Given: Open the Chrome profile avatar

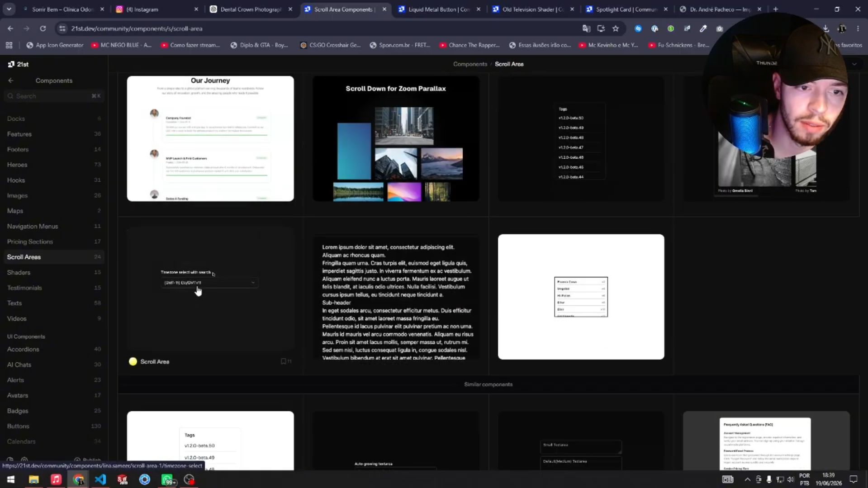Looking at the screenshot, I should coord(842,28).
